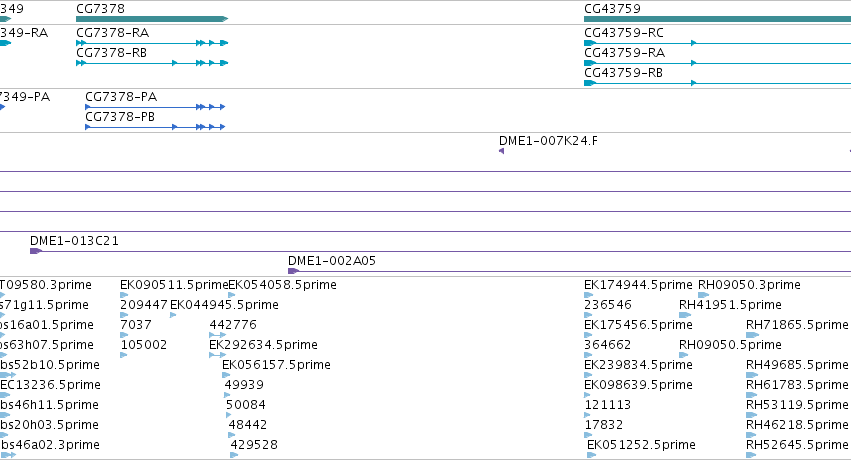
Task: Click the CG7378 gene bar
Action: tap(152, 19)
